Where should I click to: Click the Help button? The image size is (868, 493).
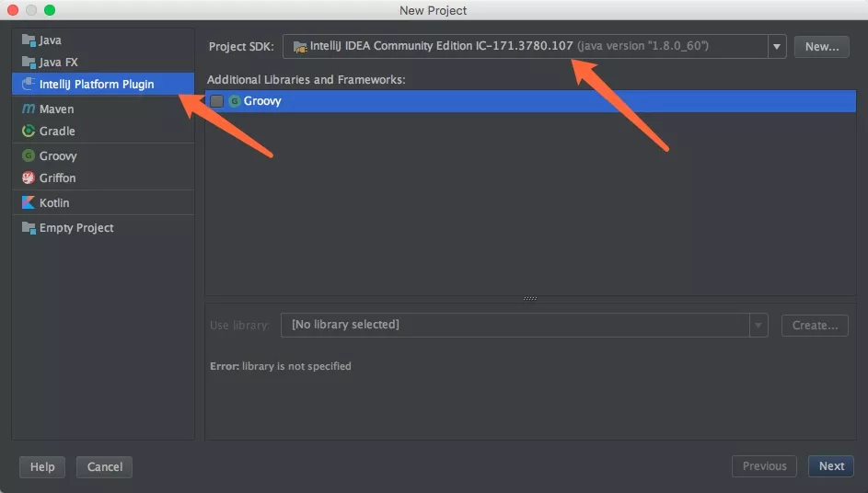(x=42, y=466)
